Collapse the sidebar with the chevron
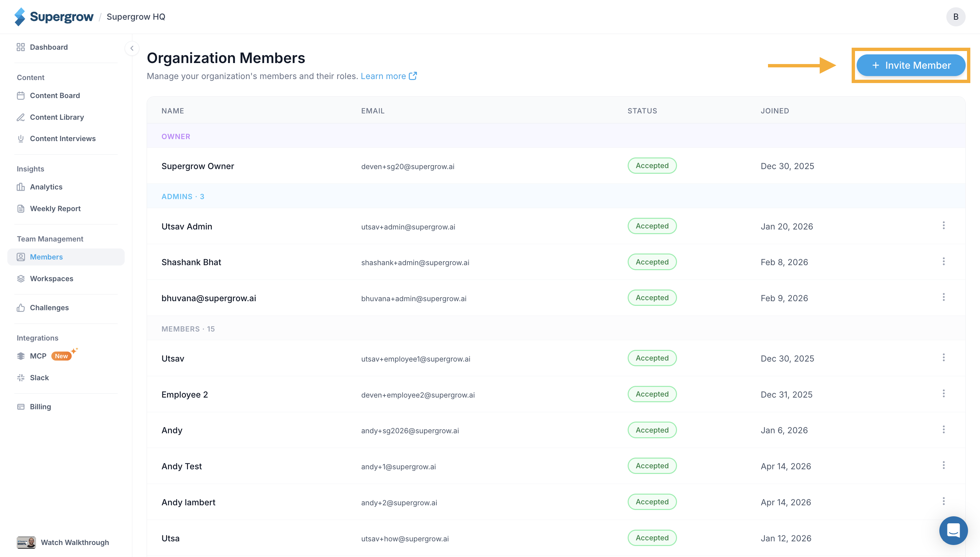Screen dimensions: 980x557 pos(132,48)
